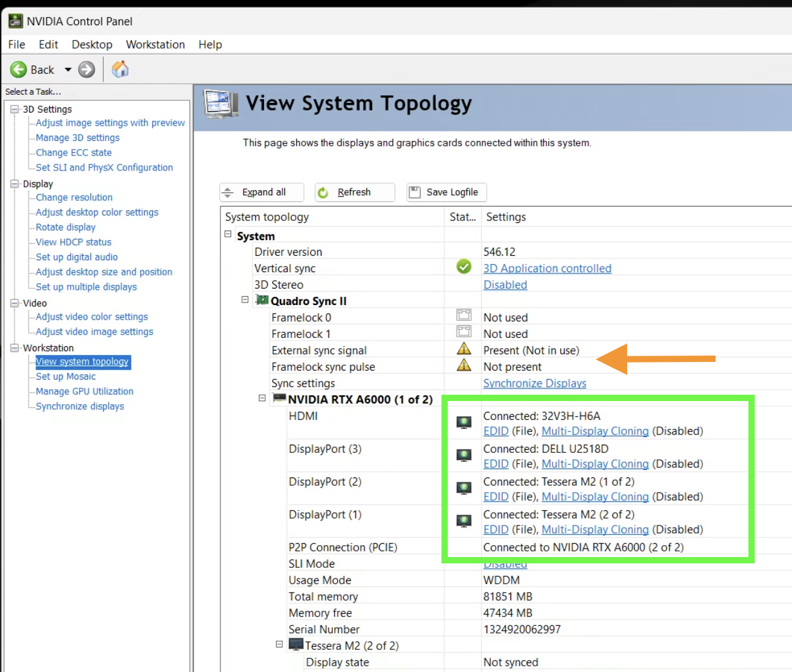Image resolution: width=792 pixels, height=672 pixels.
Task: Collapse the System topology root node
Action: coord(228,234)
